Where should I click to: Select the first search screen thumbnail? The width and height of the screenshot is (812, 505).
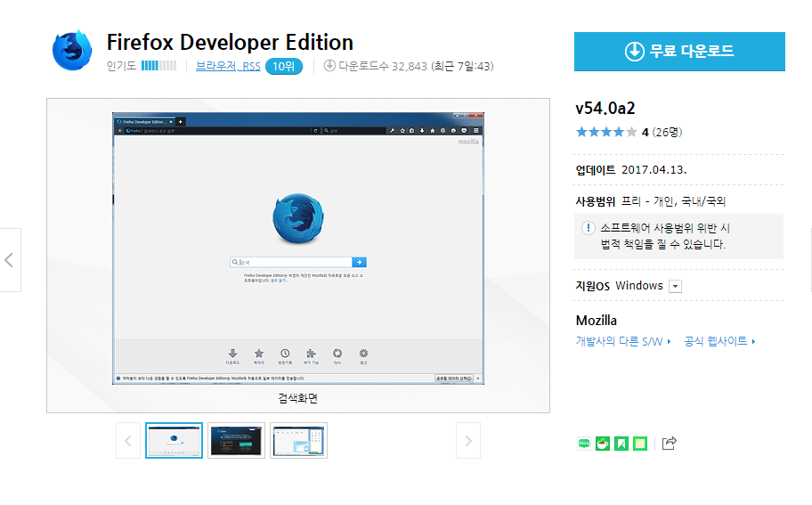click(174, 441)
